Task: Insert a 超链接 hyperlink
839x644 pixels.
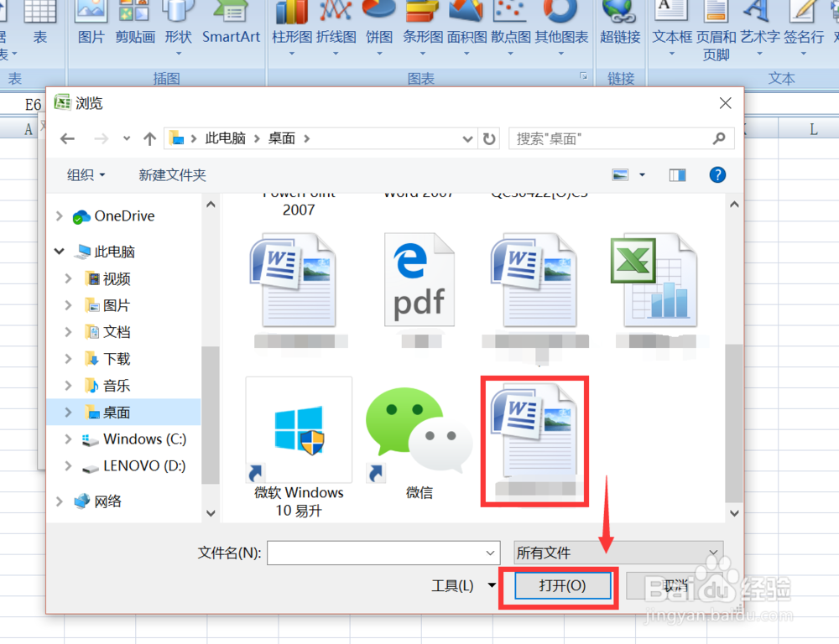Action: 620,23
